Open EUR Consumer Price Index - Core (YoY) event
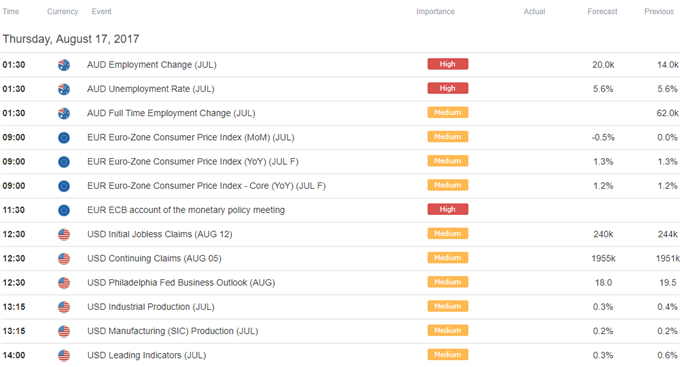The width and height of the screenshot is (680, 367). coord(206,186)
